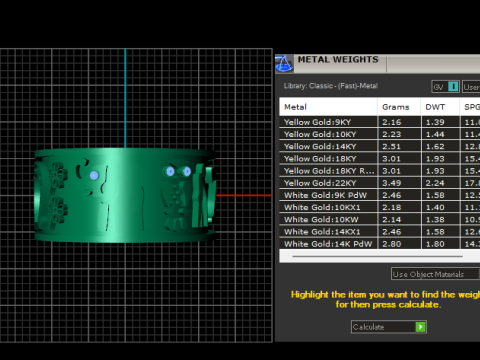Select the Yellow Gold:22KY row
The width and height of the screenshot is (480, 360).
(x=379, y=183)
